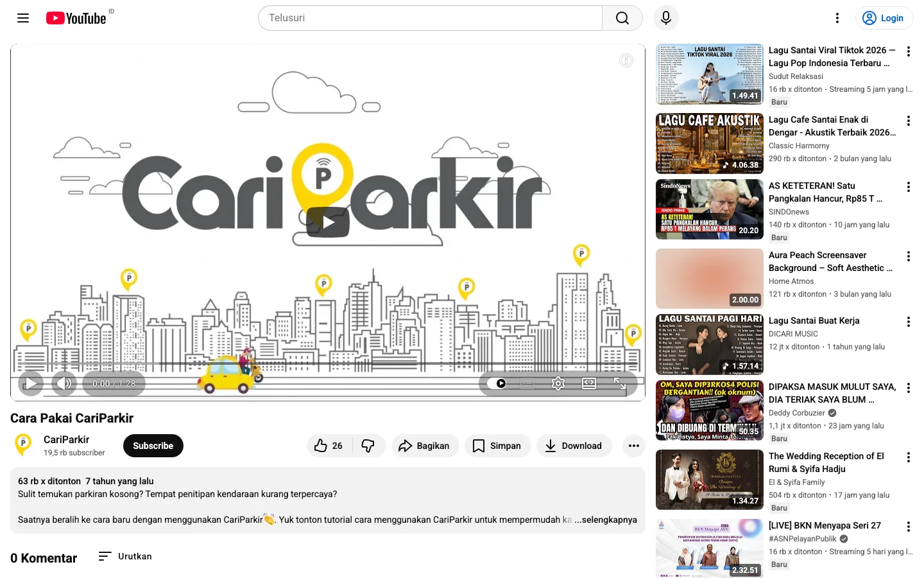
Task: Open options for AS KETETERAN video
Action: pyautogui.click(x=908, y=187)
